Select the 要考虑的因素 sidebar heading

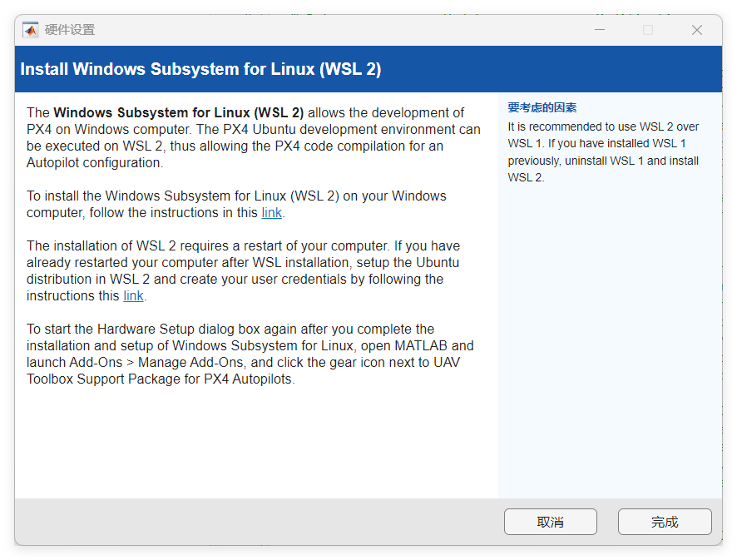click(x=542, y=107)
